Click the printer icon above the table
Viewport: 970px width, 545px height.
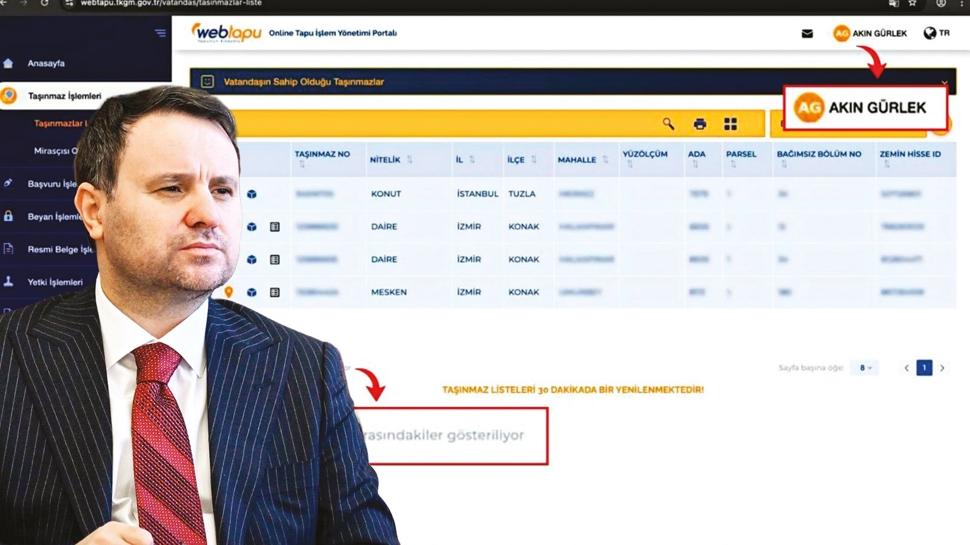700,124
